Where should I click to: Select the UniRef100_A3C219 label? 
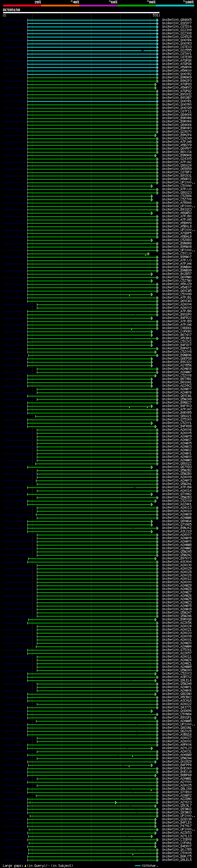click(x=177, y=531)
